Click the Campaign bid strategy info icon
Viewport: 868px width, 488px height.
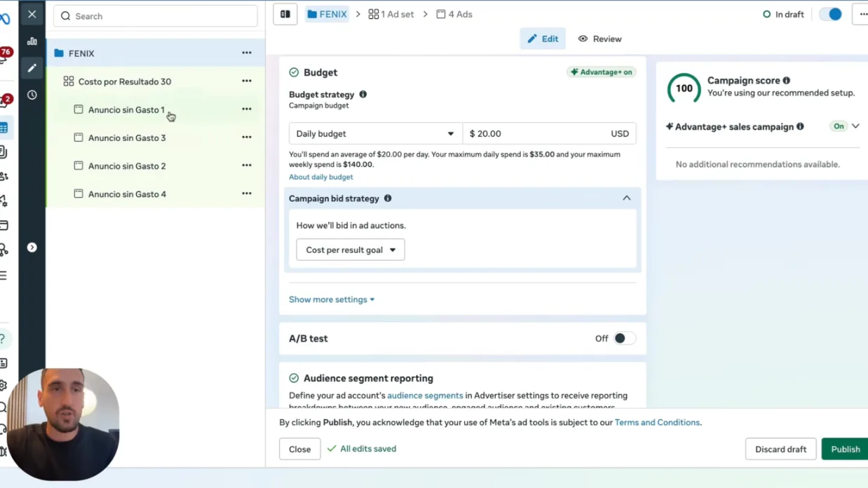(388, 198)
